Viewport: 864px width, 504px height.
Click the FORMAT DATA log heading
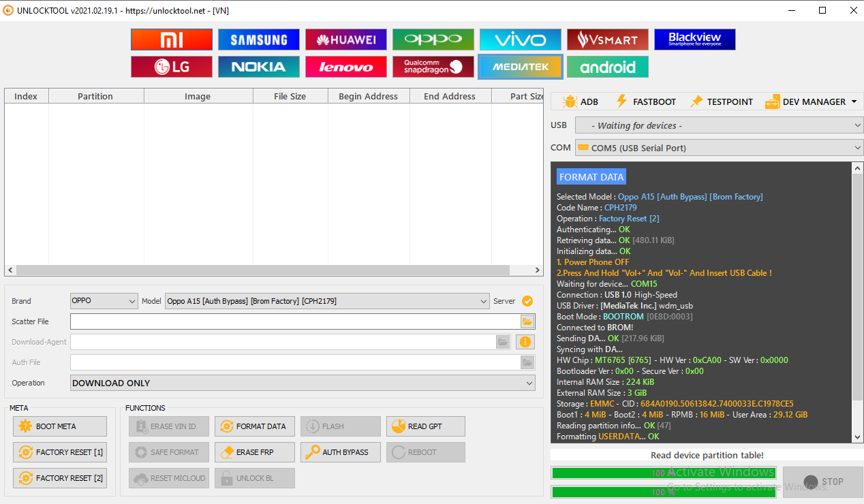pos(591,177)
